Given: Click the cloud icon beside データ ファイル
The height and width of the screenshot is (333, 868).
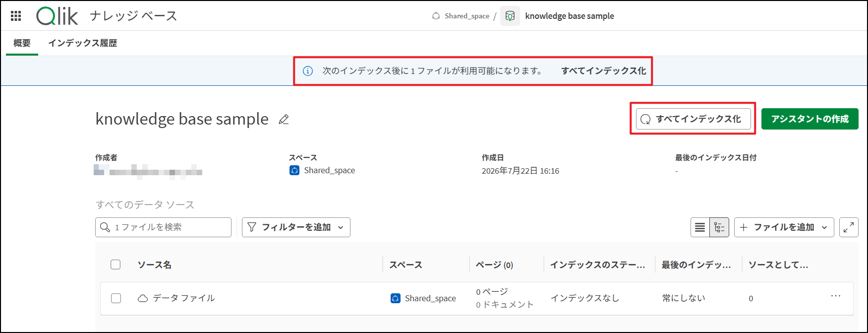Looking at the screenshot, I should tap(143, 298).
